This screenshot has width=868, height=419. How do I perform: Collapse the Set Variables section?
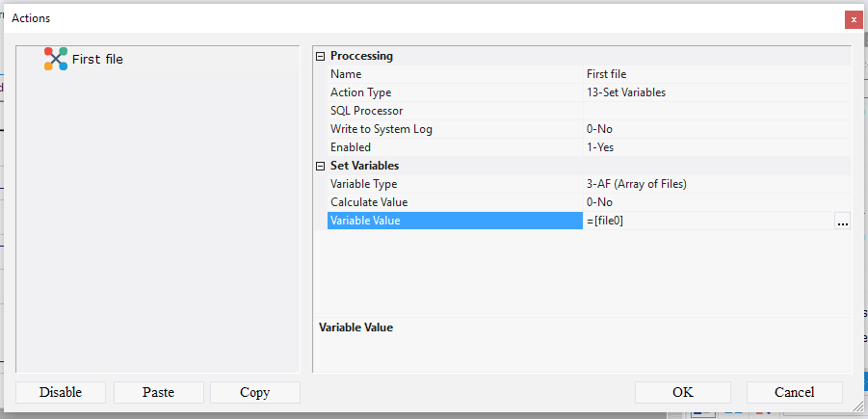[321, 166]
